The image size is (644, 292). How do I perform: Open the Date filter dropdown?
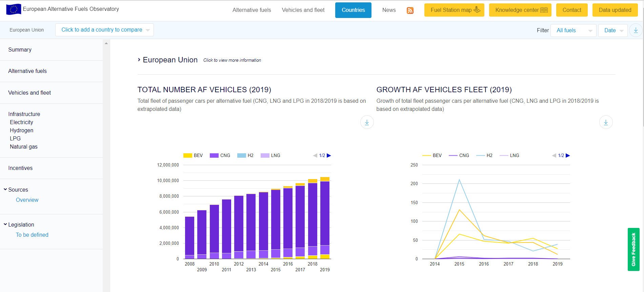(x=613, y=31)
